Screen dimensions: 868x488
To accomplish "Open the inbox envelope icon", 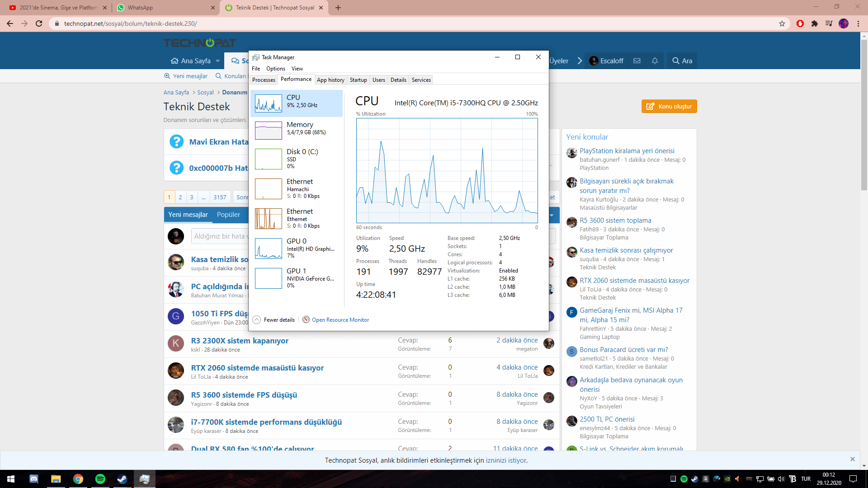I will (637, 61).
